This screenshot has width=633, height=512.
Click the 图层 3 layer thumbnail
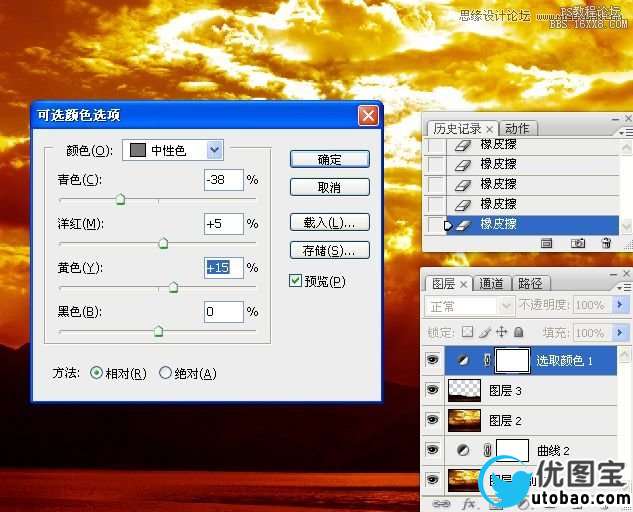[464, 390]
